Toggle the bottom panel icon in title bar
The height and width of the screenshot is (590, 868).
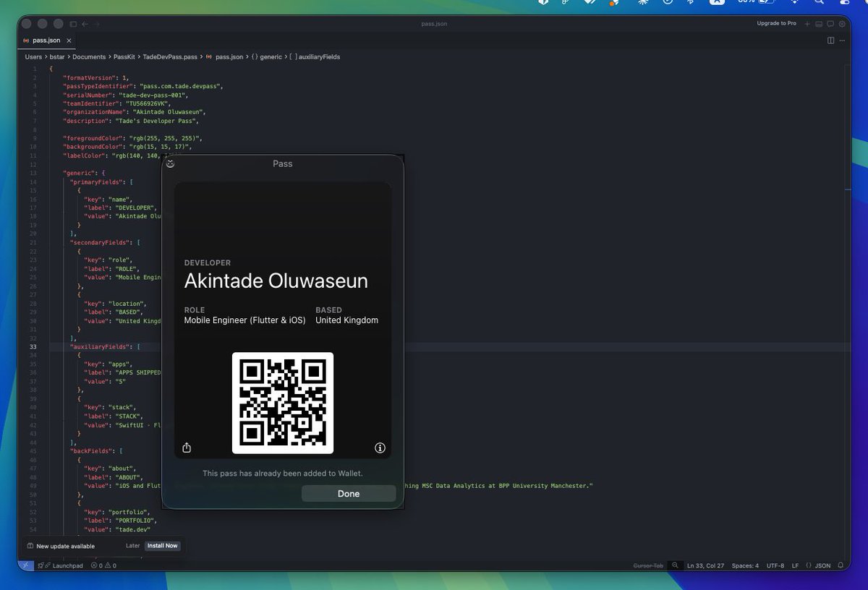pos(819,24)
